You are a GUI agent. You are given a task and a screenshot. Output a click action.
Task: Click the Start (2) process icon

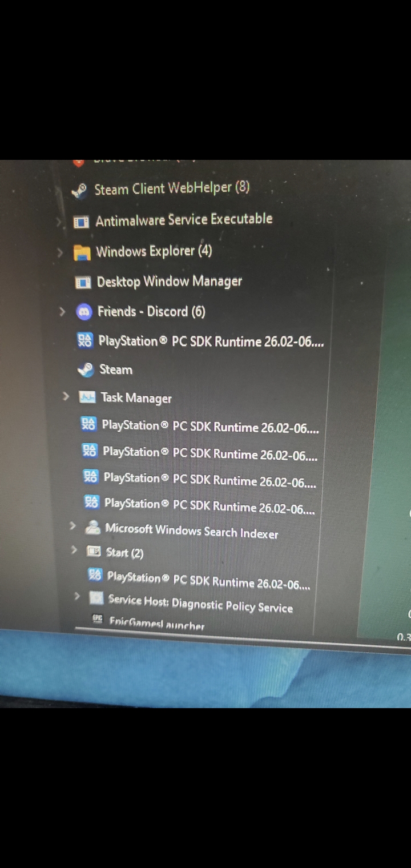pos(93,552)
